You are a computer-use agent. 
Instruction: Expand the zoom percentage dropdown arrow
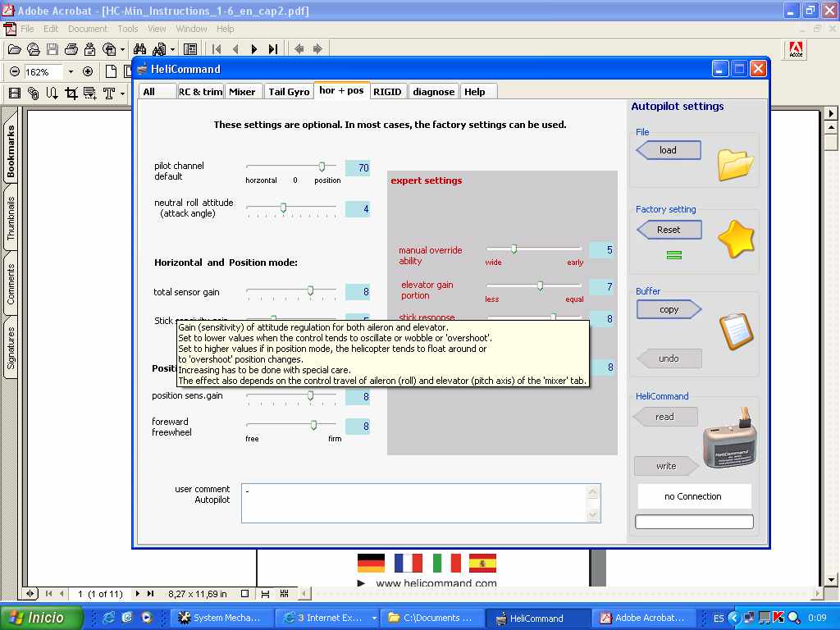click(x=71, y=71)
